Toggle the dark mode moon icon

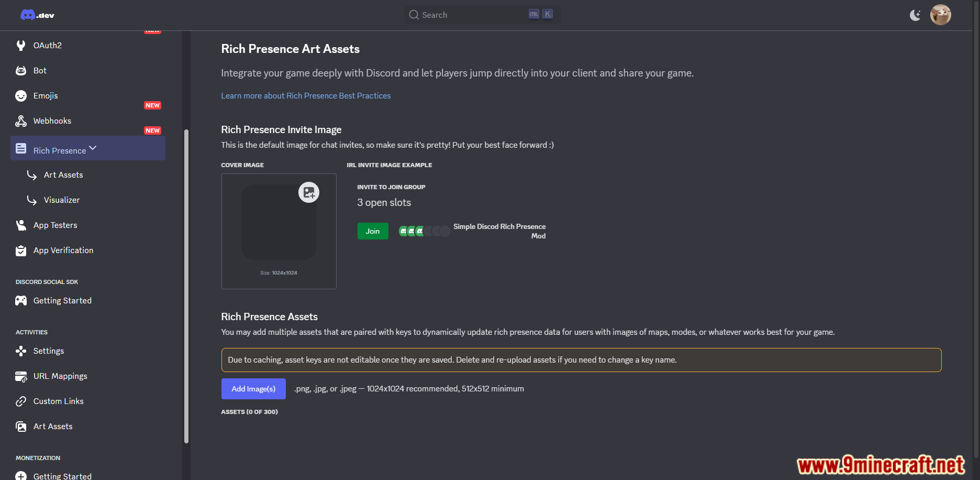pos(915,15)
